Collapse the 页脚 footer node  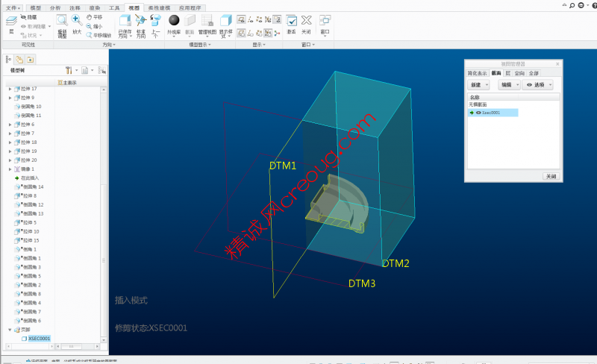(x=10, y=330)
